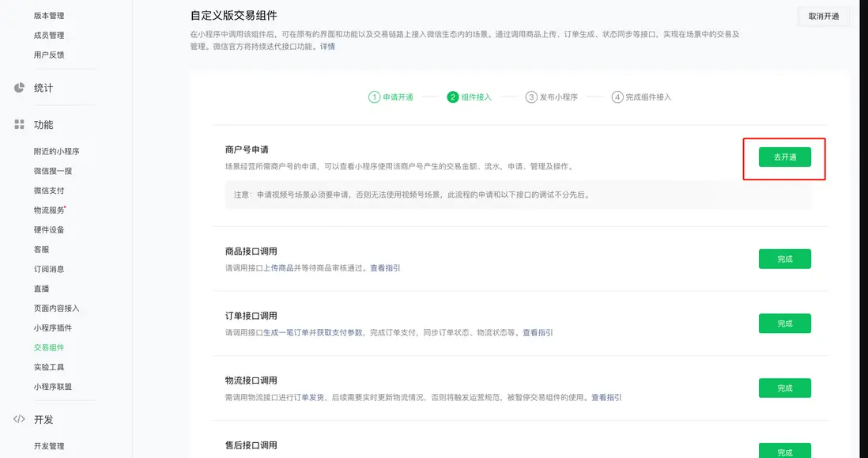This screenshot has height=458, width=868.
Task: Click the 自定义版交易组件 page title
Action: tap(234, 16)
